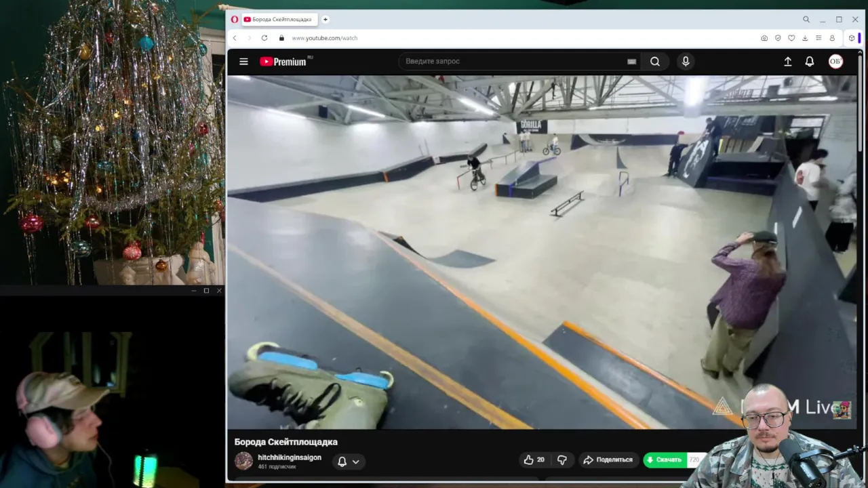This screenshot has height=488, width=868.
Task: Open the OB account avatar menu
Action: [835, 61]
